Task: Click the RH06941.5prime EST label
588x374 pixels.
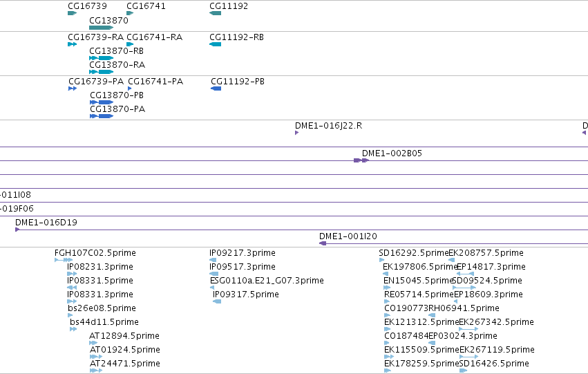Action: 464,308
